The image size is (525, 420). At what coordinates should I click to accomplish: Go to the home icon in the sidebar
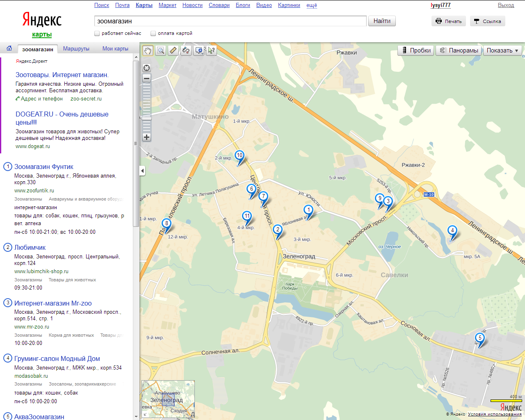click(9, 48)
